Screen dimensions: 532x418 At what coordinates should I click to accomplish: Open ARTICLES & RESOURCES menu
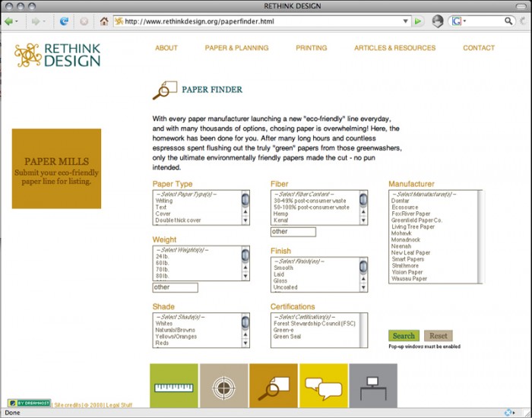[395, 48]
